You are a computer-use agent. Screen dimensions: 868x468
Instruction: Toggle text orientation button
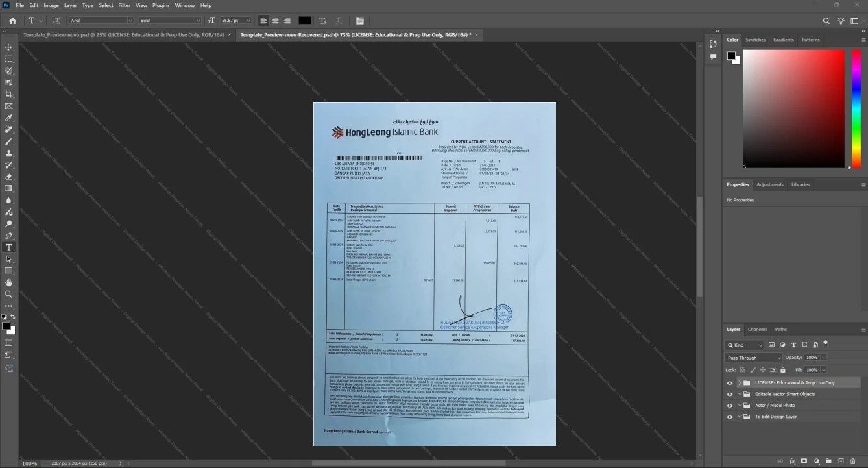(x=56, y=21)
